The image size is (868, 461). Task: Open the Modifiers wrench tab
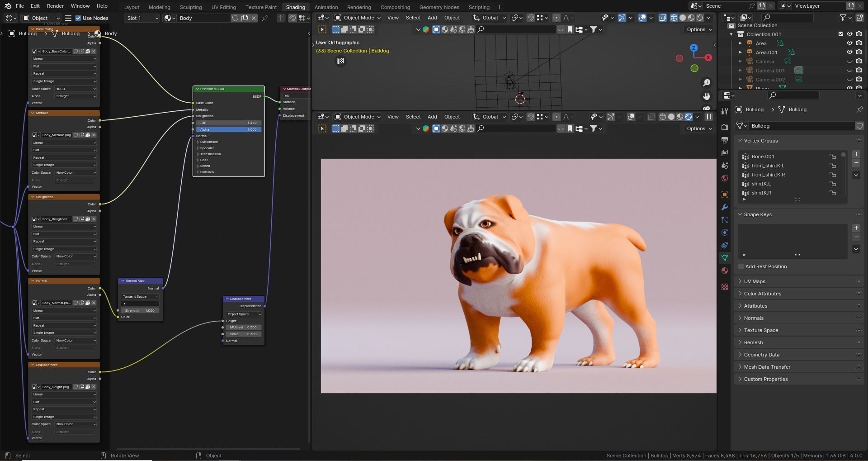pos(725,207)
